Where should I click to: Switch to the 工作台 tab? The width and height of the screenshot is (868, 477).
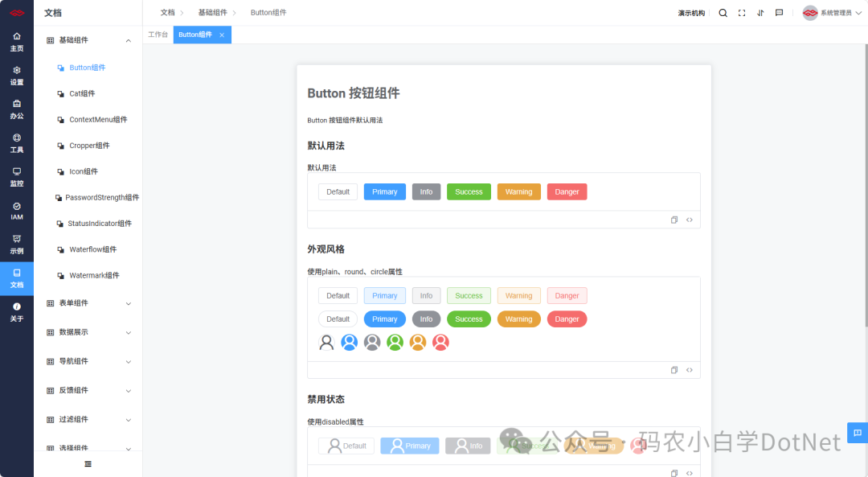click(158, 35)
